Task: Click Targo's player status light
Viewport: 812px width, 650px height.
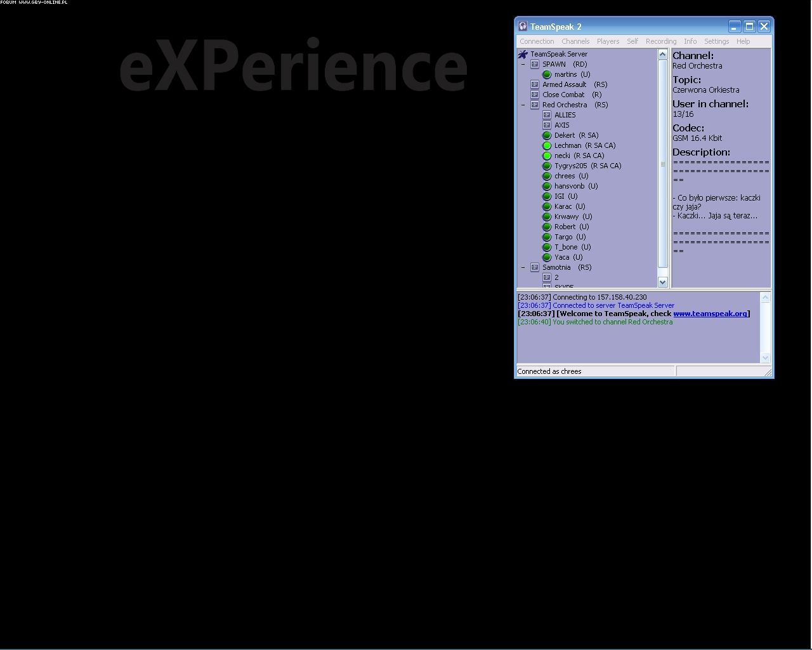Action: click(547, 237)
